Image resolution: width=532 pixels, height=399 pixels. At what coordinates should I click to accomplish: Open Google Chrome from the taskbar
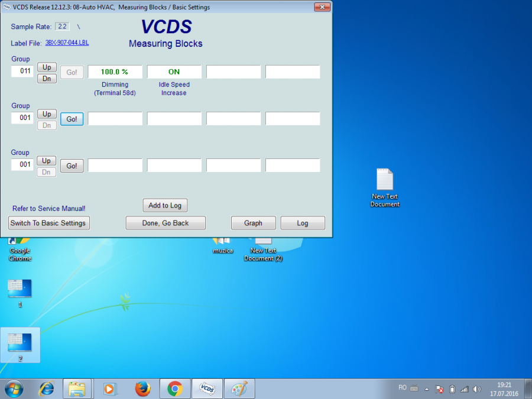point(174,388)
